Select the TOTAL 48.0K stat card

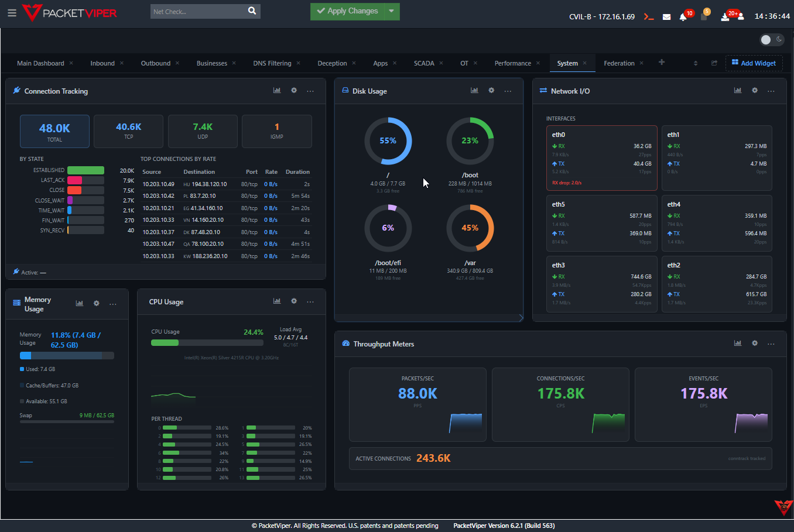pyautogui.click(x=54, y=131)
